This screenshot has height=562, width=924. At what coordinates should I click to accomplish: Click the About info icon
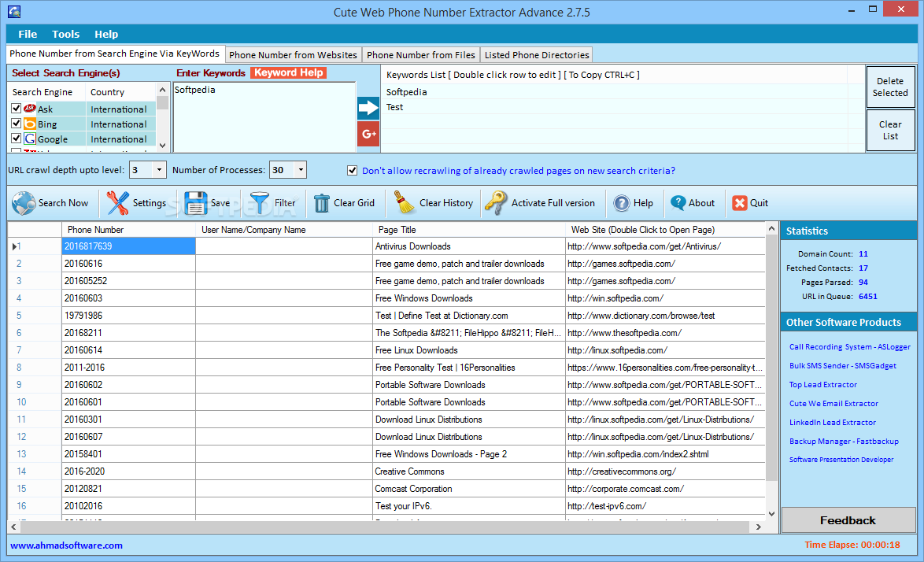(x=678, y=203)
